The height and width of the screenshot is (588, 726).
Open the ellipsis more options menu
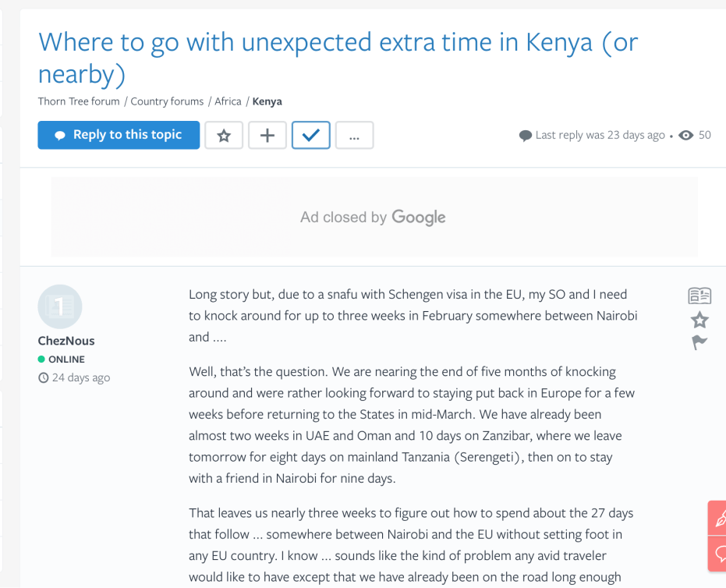pos(354,136)
